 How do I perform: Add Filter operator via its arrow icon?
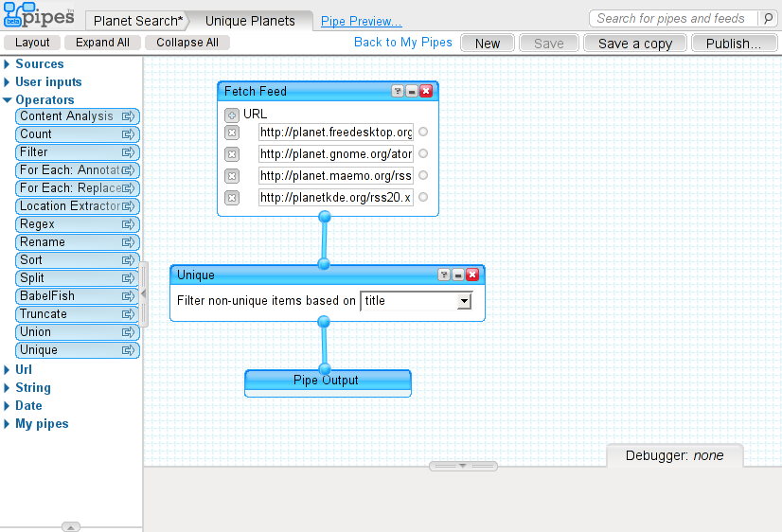coord(128,152)
